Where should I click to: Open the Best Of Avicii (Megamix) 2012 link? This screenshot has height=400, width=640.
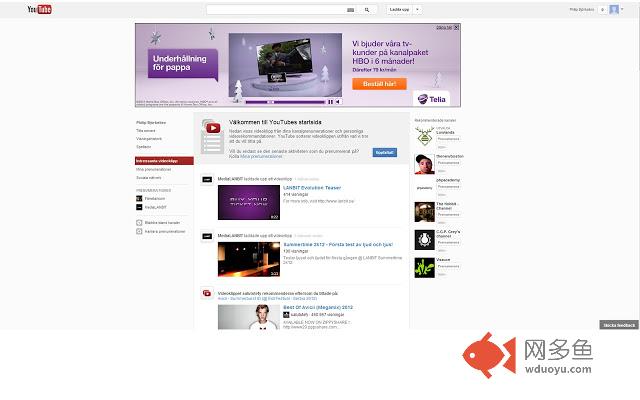point(318,307)
